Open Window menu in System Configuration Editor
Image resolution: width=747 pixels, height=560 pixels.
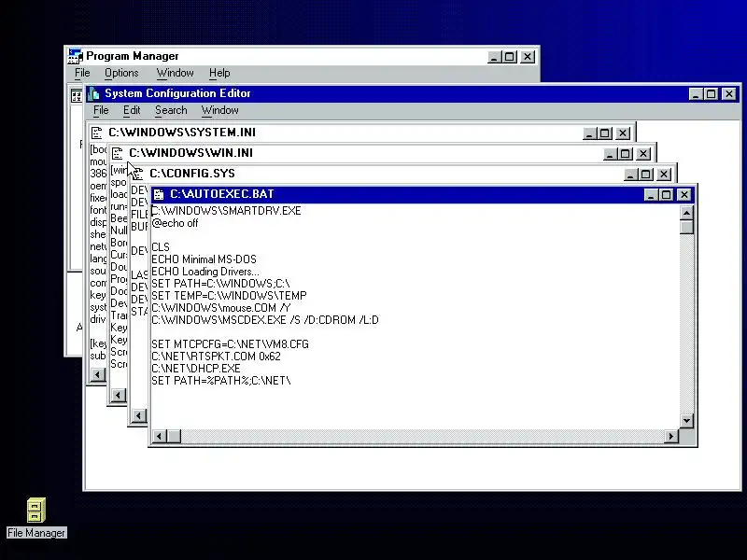(x=219, y=110)
